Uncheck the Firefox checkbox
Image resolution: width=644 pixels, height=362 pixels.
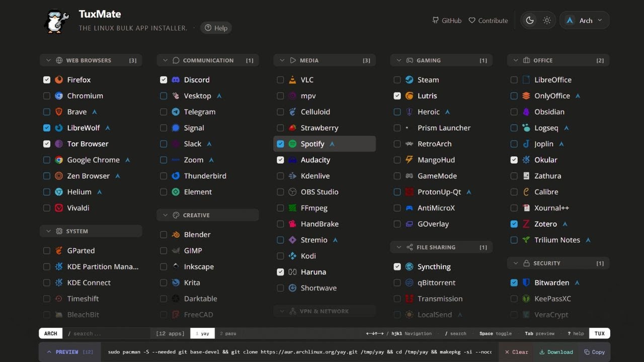tap(47, 80)
